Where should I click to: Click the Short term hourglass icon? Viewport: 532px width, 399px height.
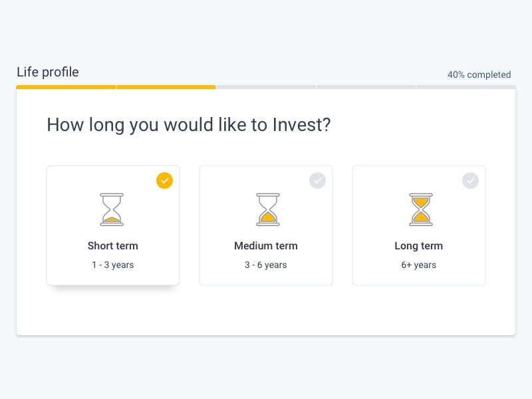pyautogui.click(x=112, y=209)
